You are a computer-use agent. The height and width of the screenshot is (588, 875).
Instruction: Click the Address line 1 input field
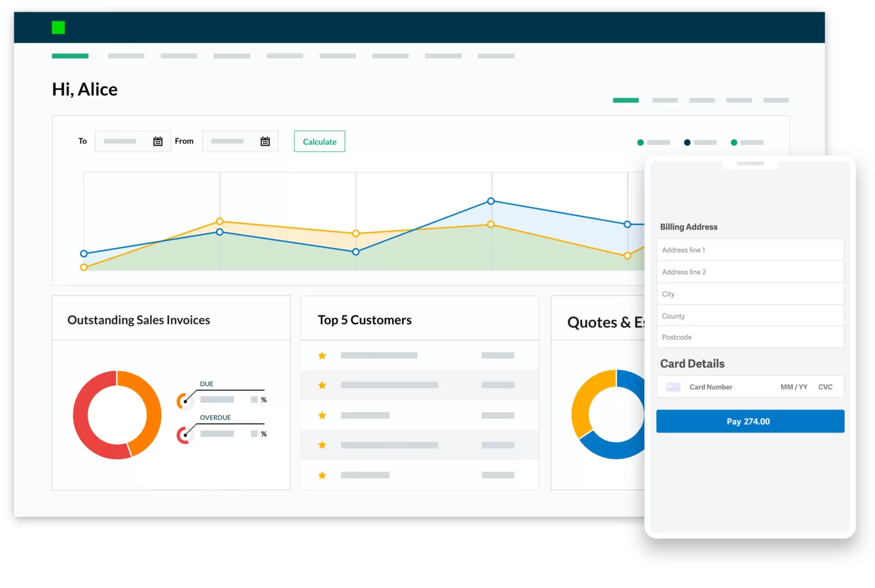750,249
